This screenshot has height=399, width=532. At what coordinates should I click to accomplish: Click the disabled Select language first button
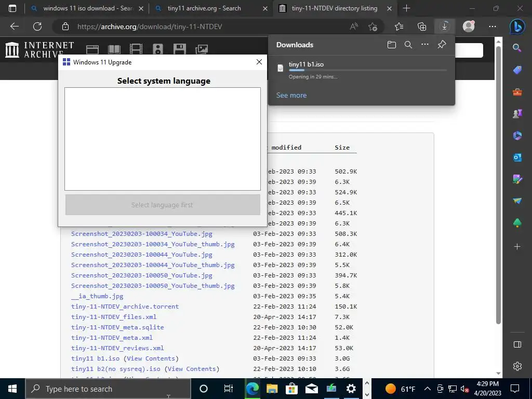tap(163, 205)
